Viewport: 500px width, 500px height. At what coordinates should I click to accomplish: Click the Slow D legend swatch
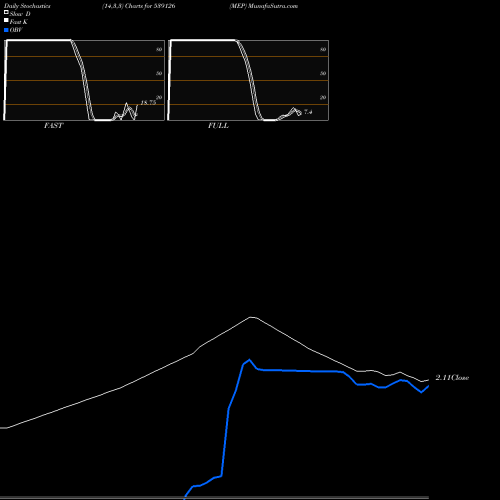[x=6, y=12]
